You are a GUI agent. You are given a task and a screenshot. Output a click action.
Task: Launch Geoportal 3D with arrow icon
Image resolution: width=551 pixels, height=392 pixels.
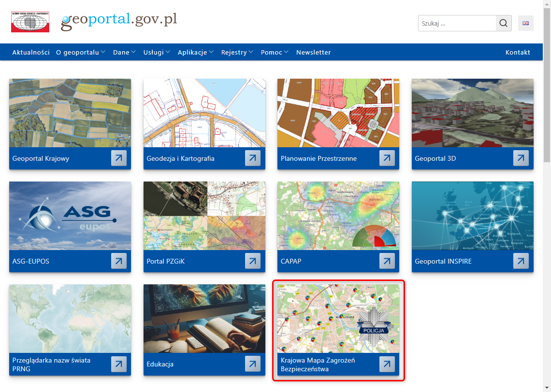(x=521, y=158)
